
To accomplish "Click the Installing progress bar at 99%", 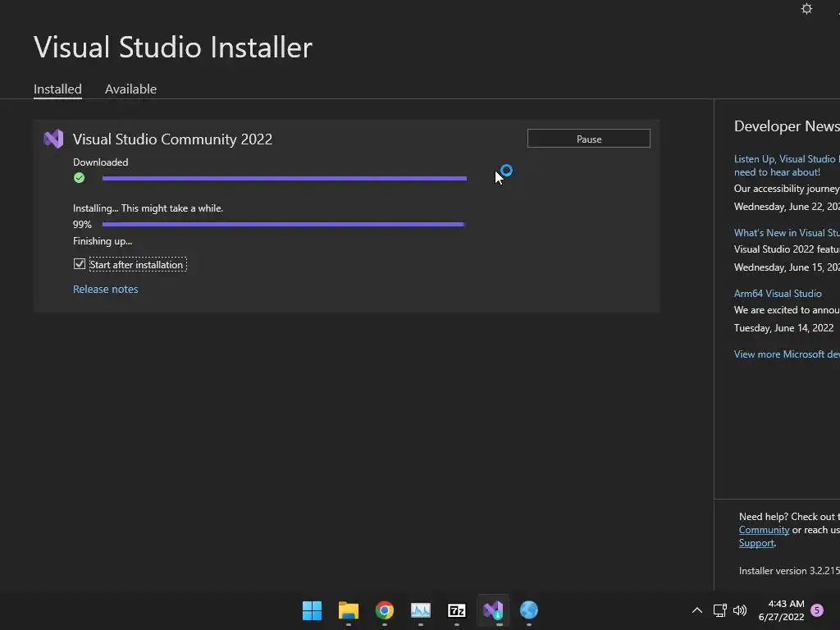I will pos(283,225).
